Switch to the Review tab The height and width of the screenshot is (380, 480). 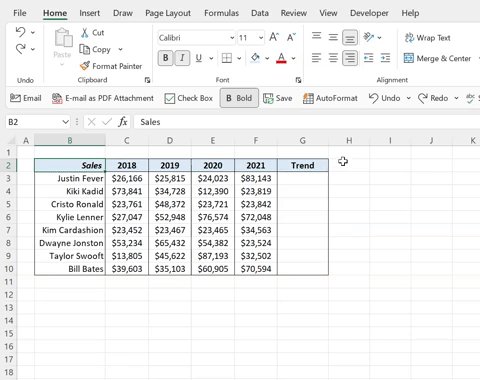[x=294, y=13]
